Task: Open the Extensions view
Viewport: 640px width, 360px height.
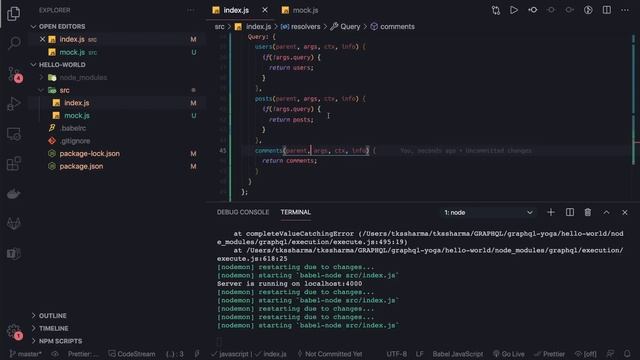Action: tap(13, 164)
